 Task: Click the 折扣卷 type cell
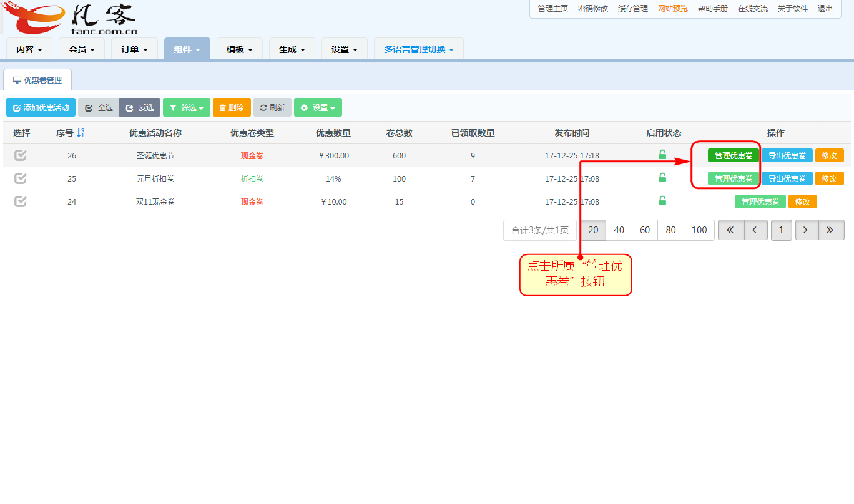tap(252, 179)
